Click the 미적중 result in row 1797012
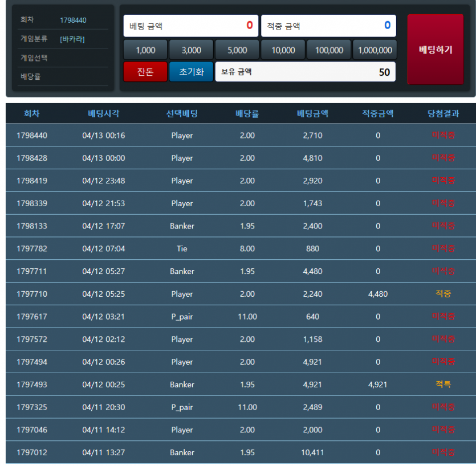The height and width of the screenshot is (466, 476). point(443,452)
